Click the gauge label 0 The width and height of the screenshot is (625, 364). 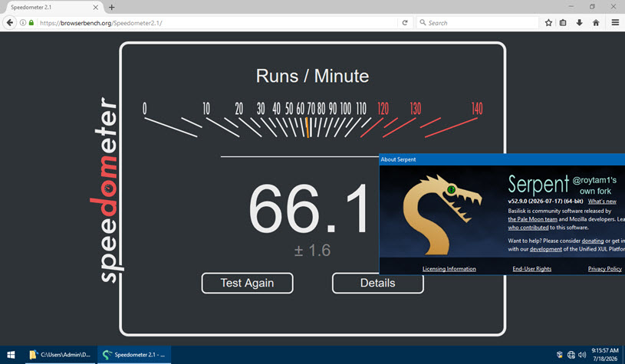click(x=144, y=108)
